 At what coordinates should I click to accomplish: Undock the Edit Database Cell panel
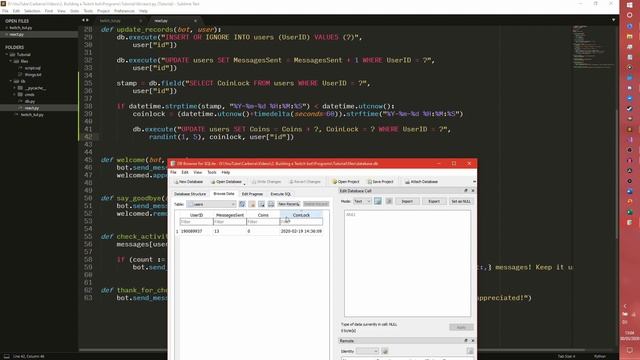coord(466,191)
